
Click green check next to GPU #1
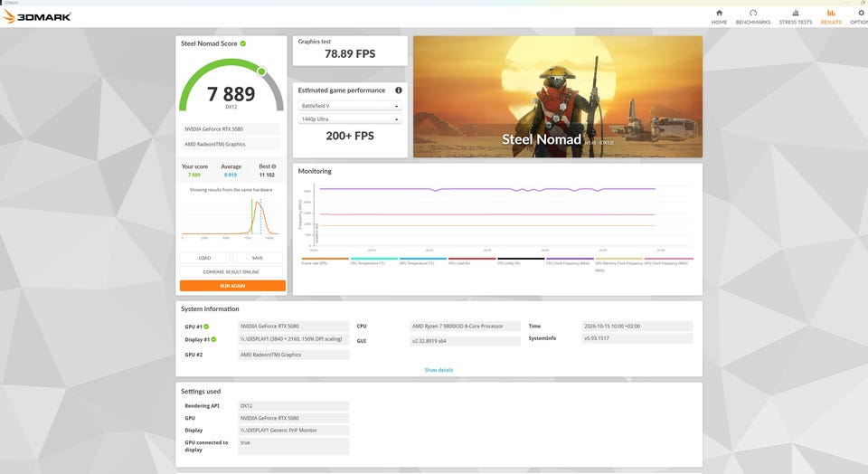[x=206, y=327]
